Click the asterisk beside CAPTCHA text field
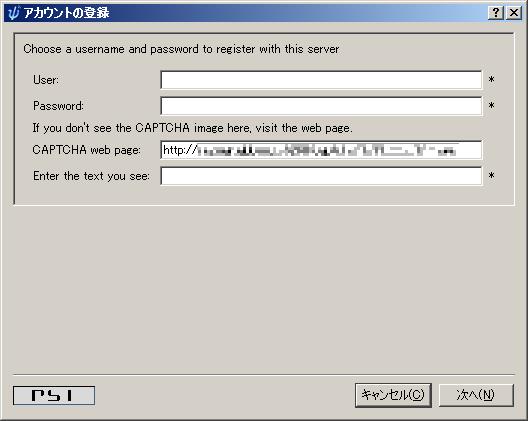Image resolution: width=528 pixels, height=421 pixels. (492, 175)
